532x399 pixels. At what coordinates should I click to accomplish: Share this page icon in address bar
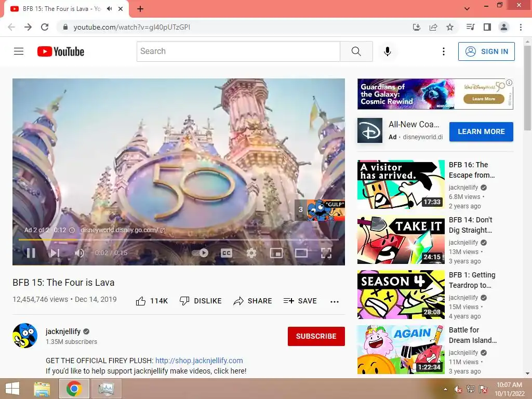[433, 27]
